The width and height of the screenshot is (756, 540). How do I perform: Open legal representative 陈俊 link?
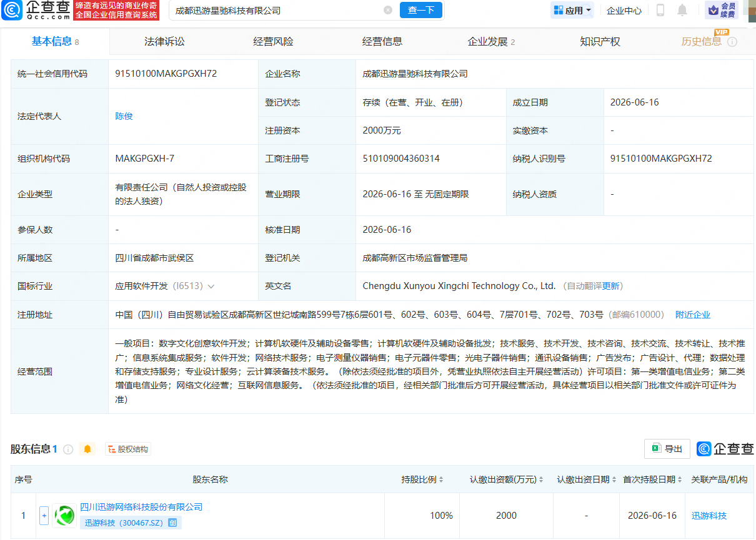tap(124, 116)
